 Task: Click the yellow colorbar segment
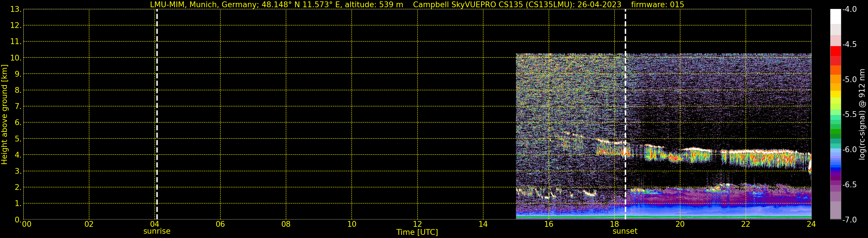click(835, 94)
